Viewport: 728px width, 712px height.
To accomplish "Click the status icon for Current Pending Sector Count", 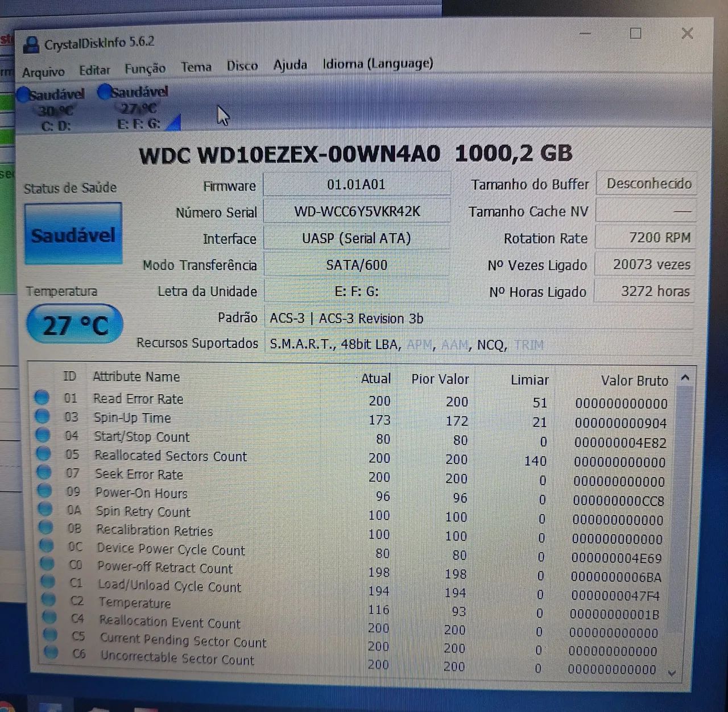I will point(51,635).
